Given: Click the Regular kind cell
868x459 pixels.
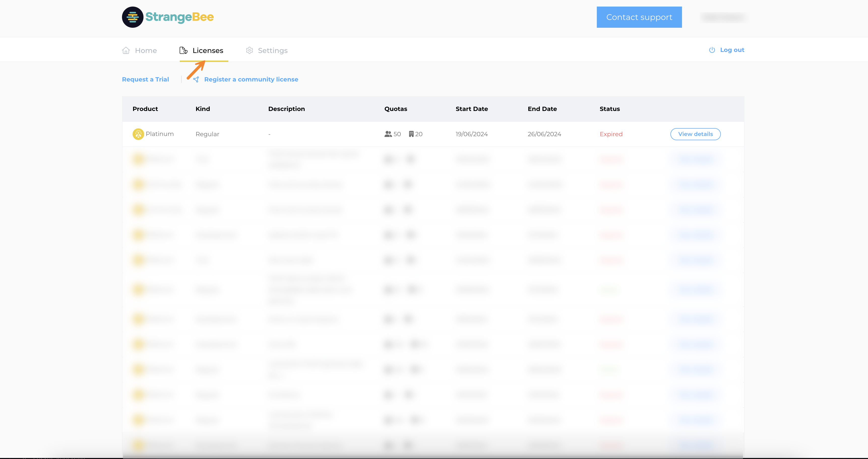Looking at the screenshot, I should click(x=208, y=134).
